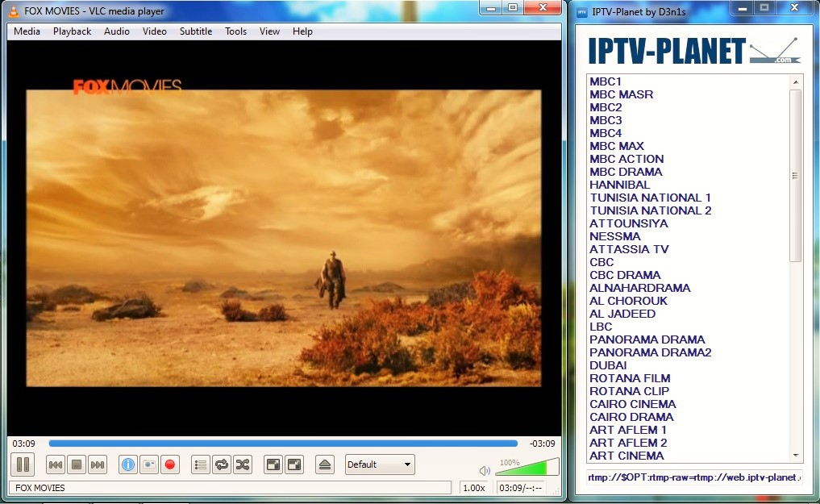Open the Playback menu
Screen dimensions: 820x504
point(73,31)
